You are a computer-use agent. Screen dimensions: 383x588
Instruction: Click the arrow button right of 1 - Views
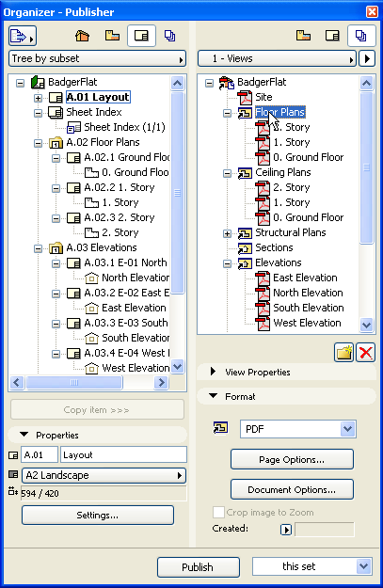[x=367, y=58]
